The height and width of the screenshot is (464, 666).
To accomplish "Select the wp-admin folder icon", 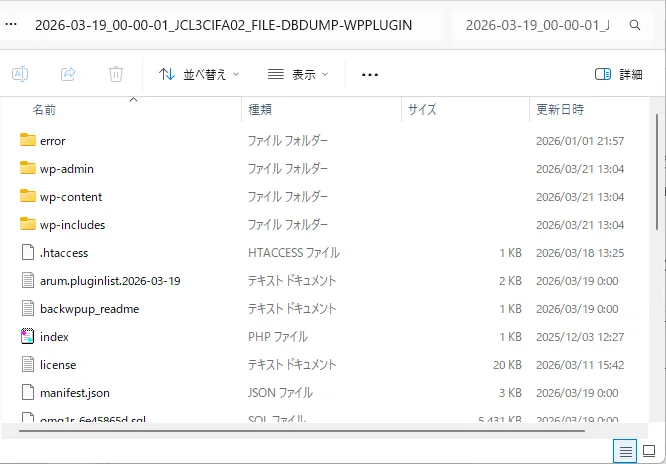I will 28,168.
